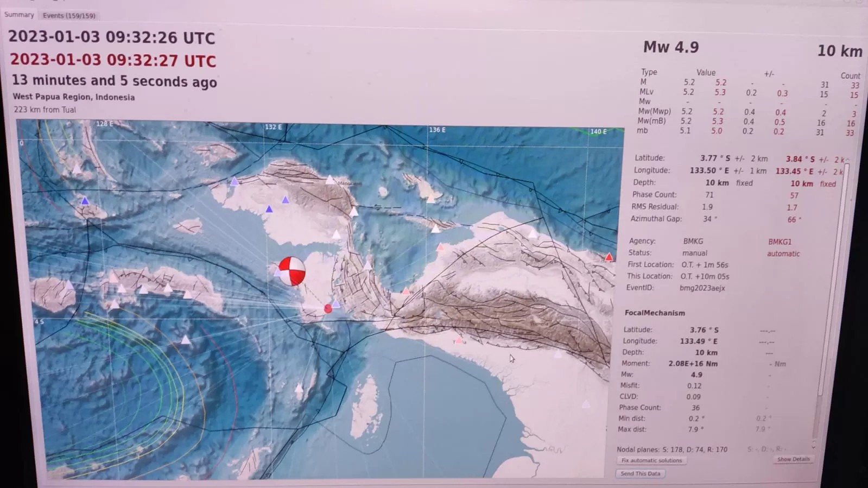This screenshot has height=488, width=868.
Task: Click the '13 minutes and 5 seconds ago' text
Action: 115,81
